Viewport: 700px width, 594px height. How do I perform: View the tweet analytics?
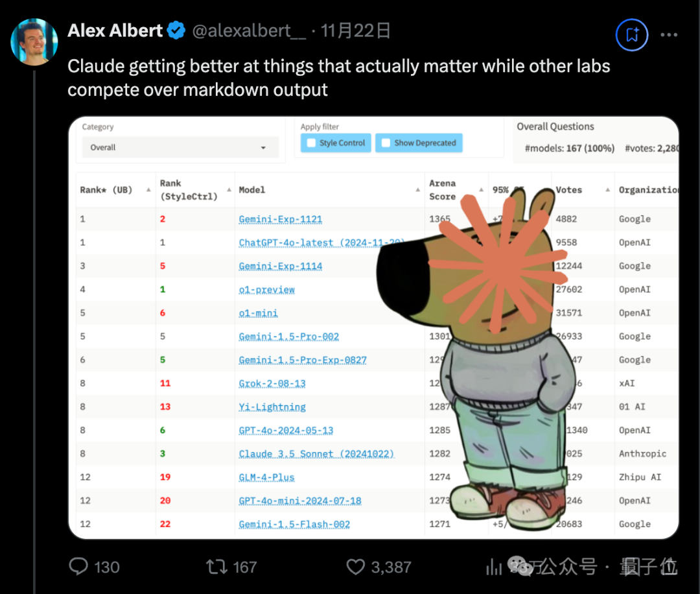coord(495,567)
